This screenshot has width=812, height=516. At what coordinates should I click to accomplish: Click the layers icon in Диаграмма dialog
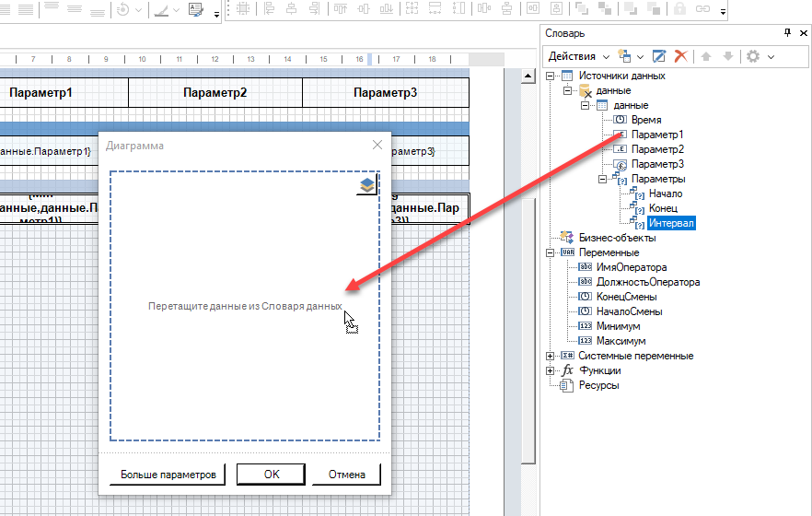(367, 185)
